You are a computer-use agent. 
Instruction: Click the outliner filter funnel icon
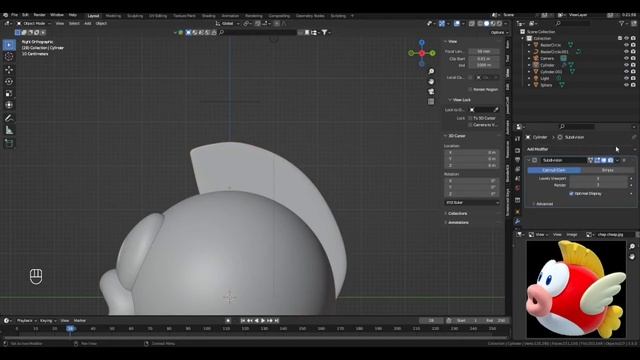tap(622, 24)
